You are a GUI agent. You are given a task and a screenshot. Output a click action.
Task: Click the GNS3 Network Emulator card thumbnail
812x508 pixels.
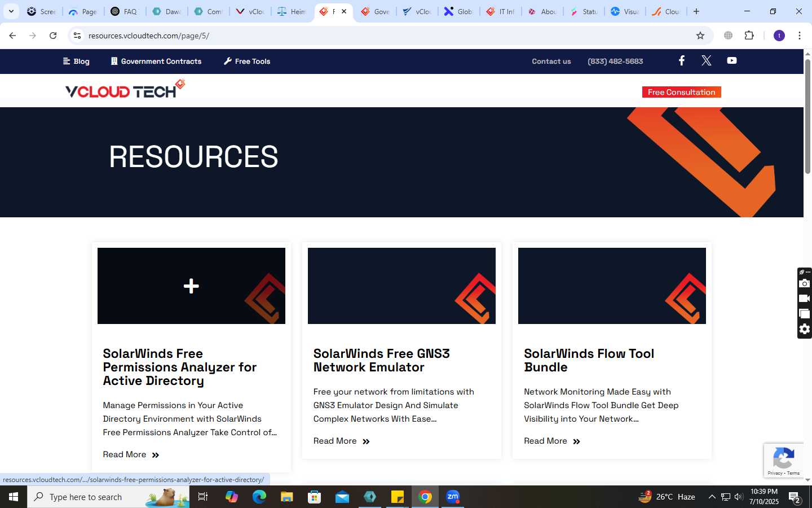pos(401,286)
